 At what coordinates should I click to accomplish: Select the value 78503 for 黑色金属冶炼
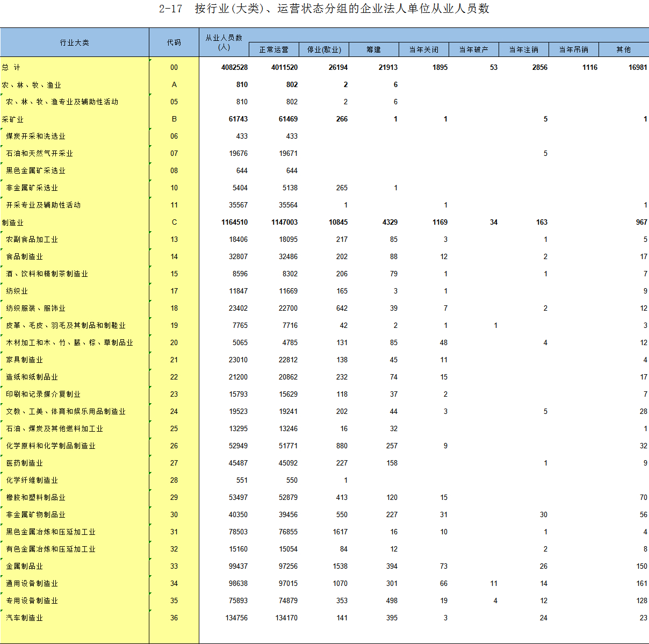pyautogui.click(x=238, y=532)
